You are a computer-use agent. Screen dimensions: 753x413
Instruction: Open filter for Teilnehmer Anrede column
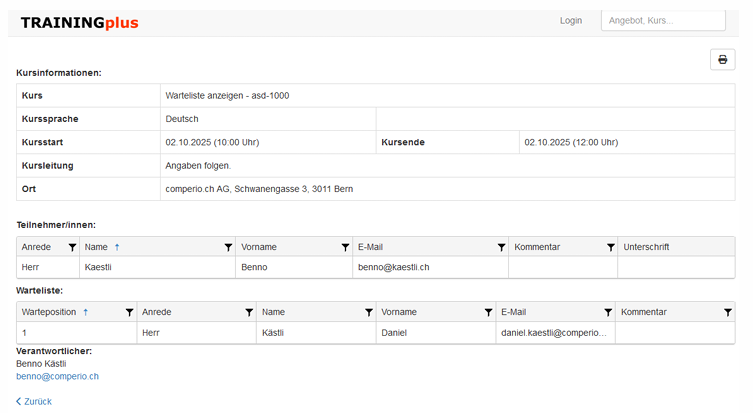coord(72,247)
